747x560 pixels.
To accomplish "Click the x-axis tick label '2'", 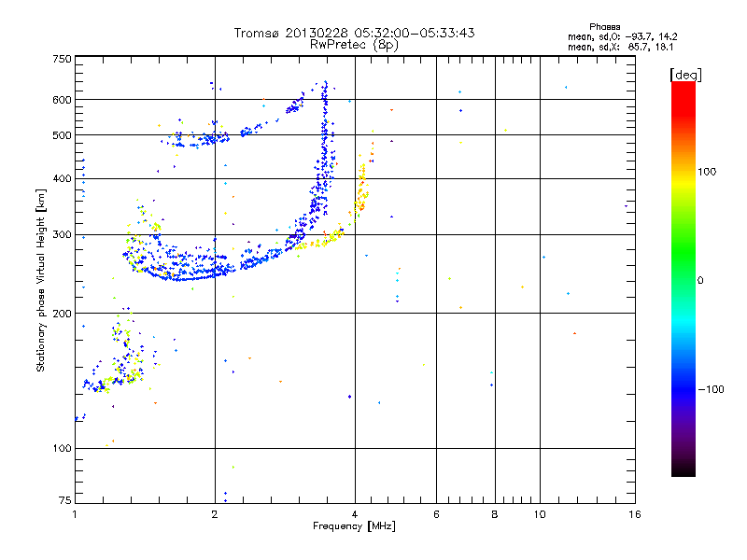I will 215,514.
